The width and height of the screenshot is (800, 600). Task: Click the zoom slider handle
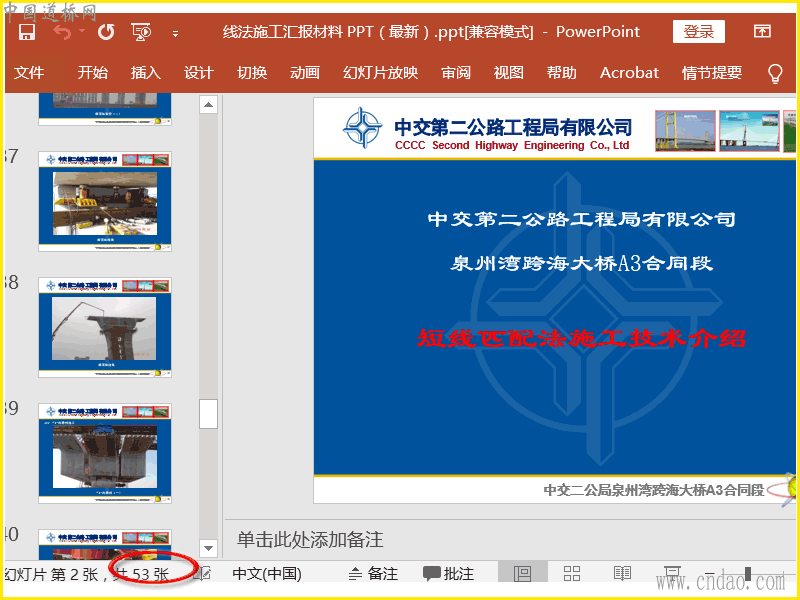tap(748, 573)
